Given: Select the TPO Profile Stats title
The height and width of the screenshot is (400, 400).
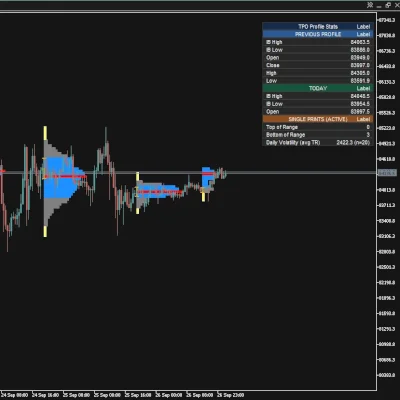Looking at the screenshot, I should 318,27.
